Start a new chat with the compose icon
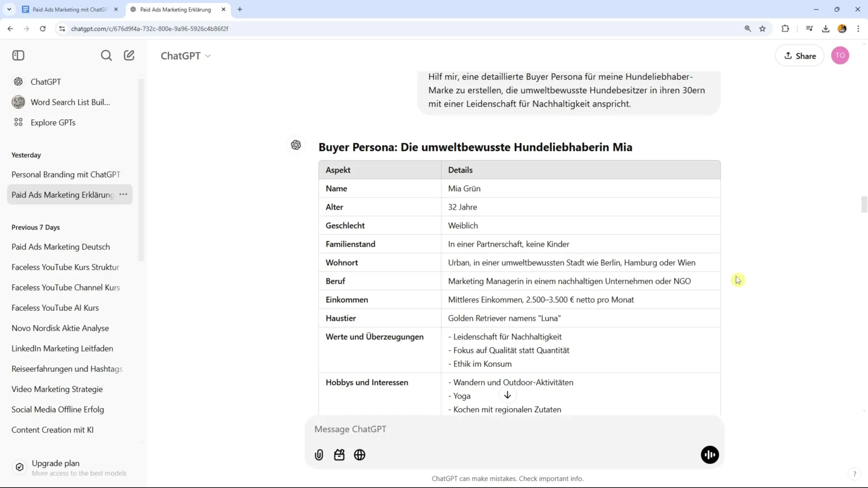The height and width of the screenshot is (488, 868). point(129,56)
